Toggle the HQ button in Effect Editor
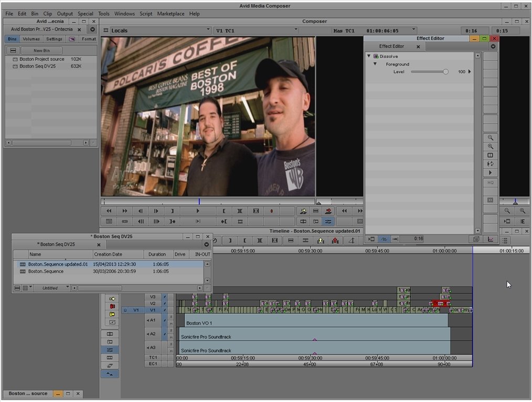Viewport: 532px width, 402px height. 490,183
